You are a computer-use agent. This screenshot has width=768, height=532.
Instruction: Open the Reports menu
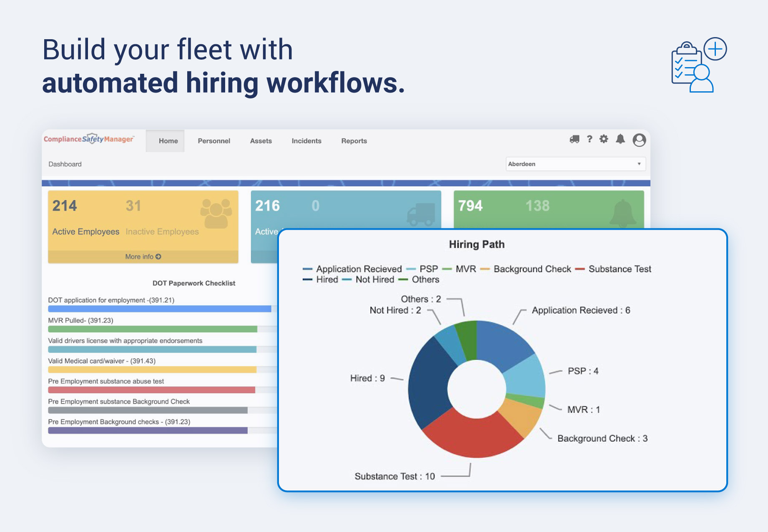click(x=354, y=141)
